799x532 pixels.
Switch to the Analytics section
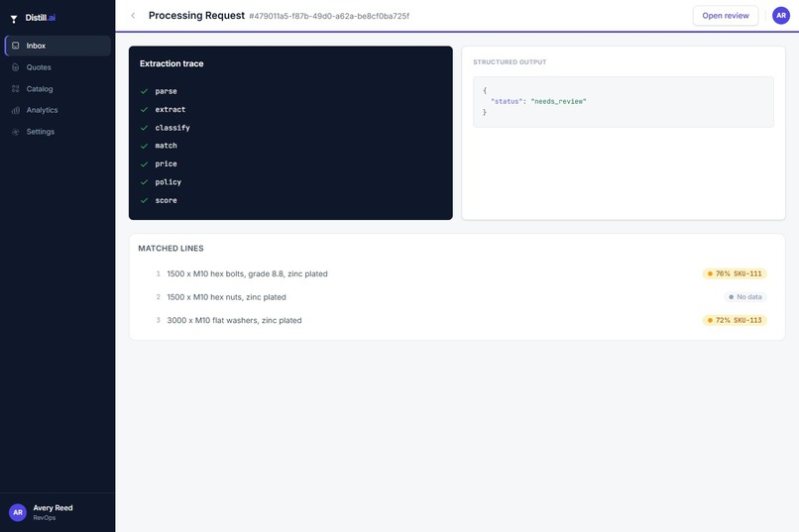(57, 110)
